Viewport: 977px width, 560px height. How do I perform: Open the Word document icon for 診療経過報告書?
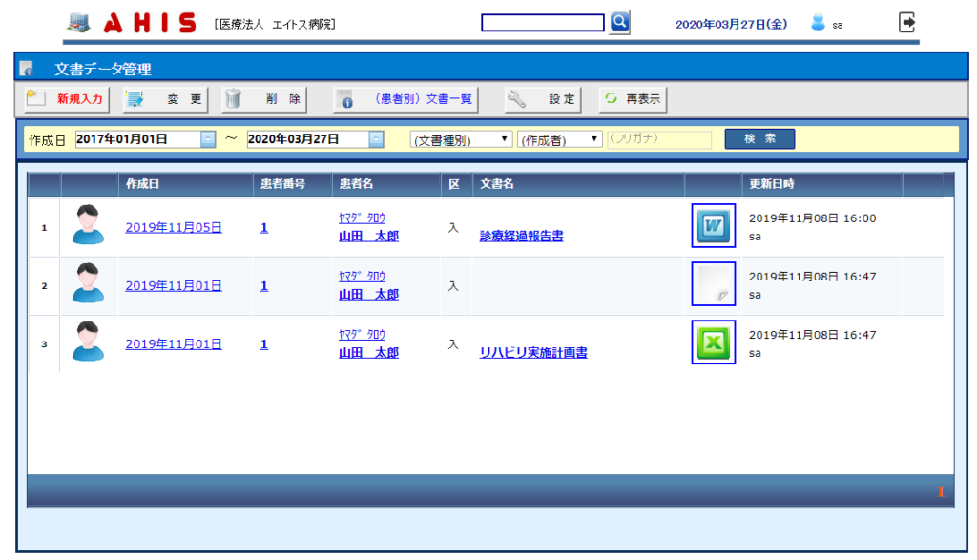pyautogui.click(x=713, y=226)
